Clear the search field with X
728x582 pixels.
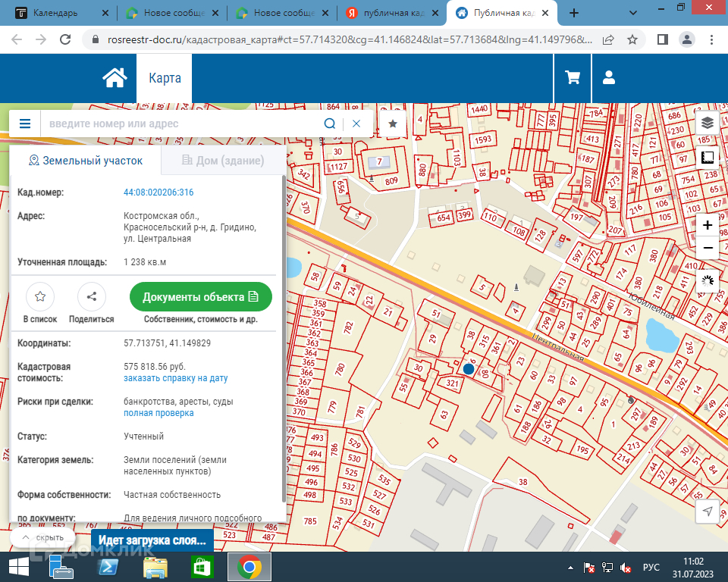click(356, 124)
